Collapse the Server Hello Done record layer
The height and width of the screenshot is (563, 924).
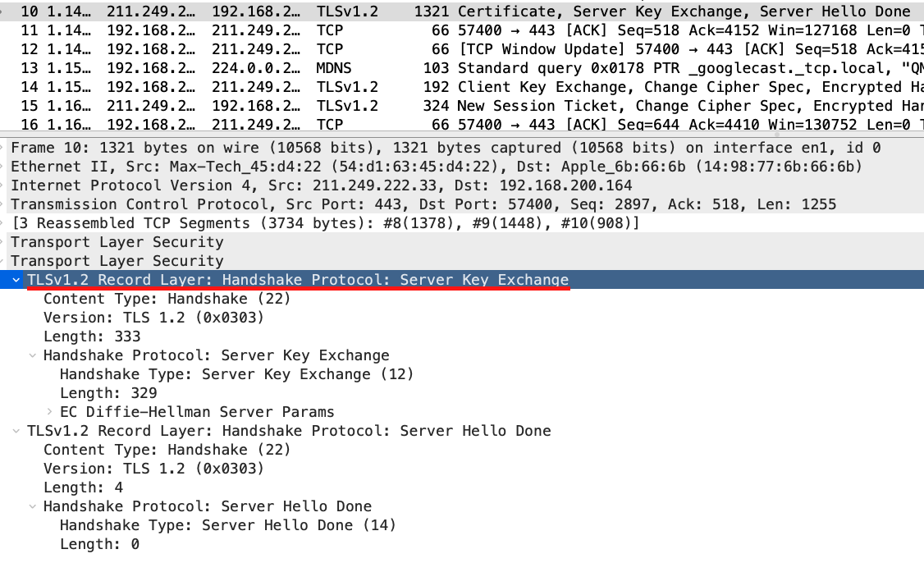point(16,430)
